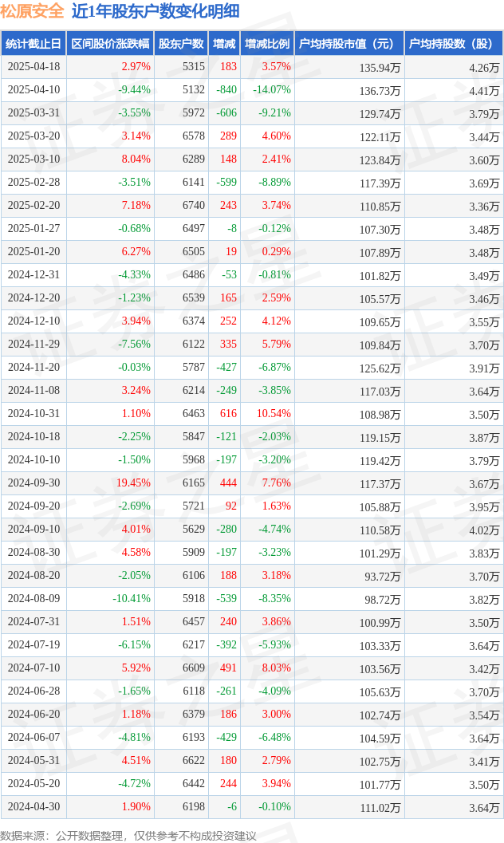The width and height of the screenshot is (504, 843).
Task: Click the 19.45% price change value
Action: tap(133, 483)
